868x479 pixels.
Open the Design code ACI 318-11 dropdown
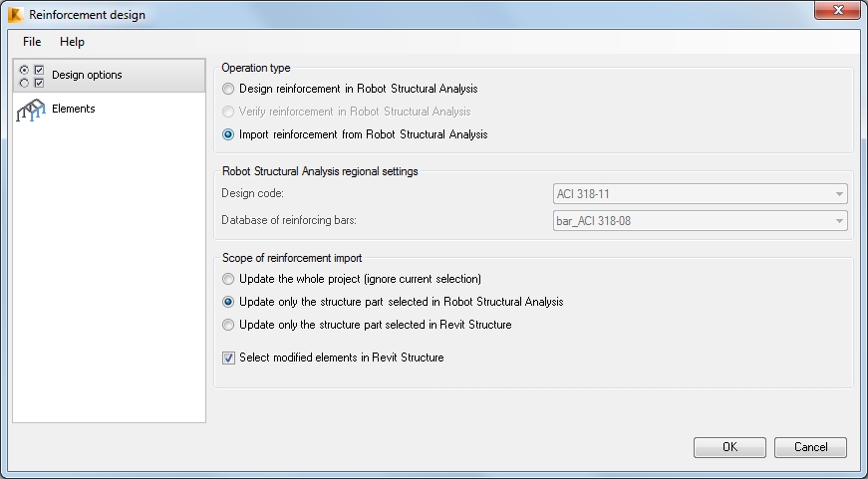tap(701, 194)
